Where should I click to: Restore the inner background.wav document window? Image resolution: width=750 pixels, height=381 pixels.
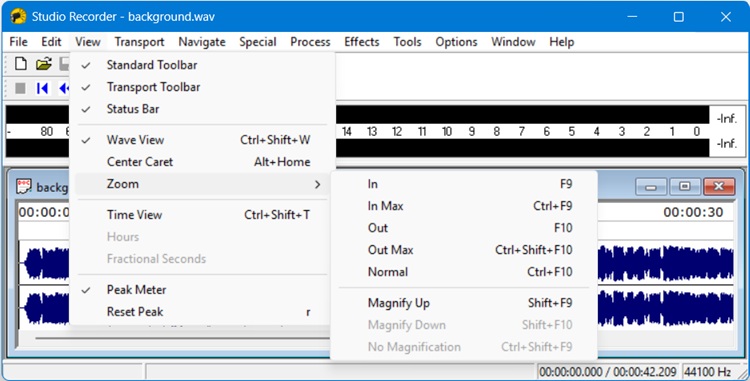pos(685,186)
